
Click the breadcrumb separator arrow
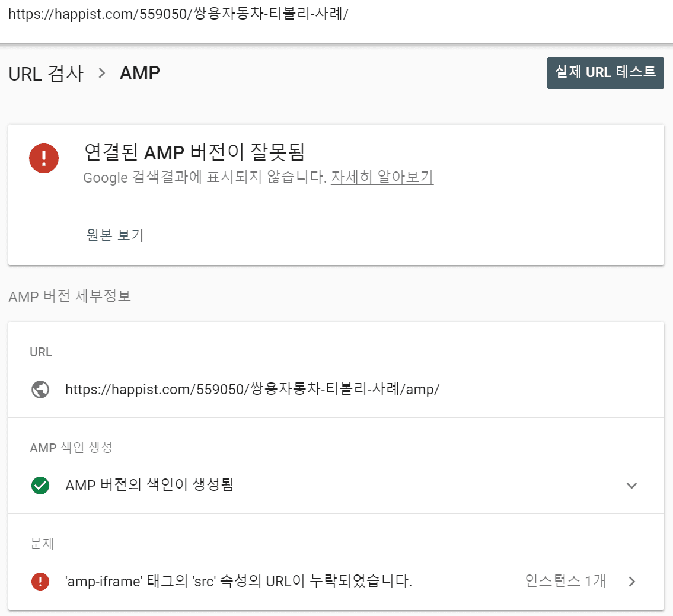[102, 73]
